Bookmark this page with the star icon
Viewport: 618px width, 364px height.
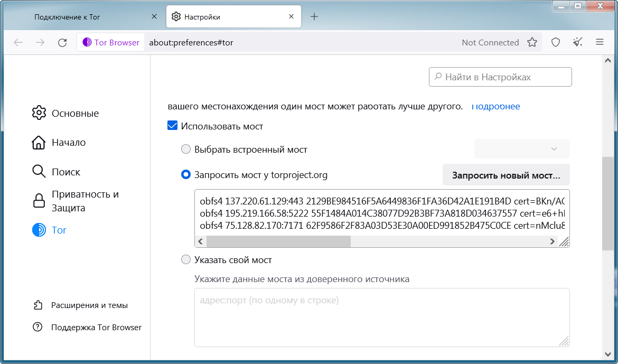pos(532,42)
